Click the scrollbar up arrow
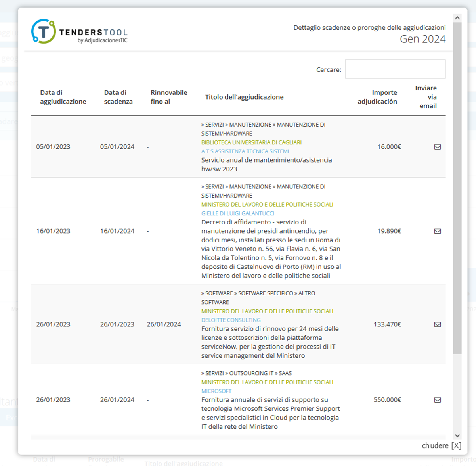This screenshot has width=476, height=466. 457,18
